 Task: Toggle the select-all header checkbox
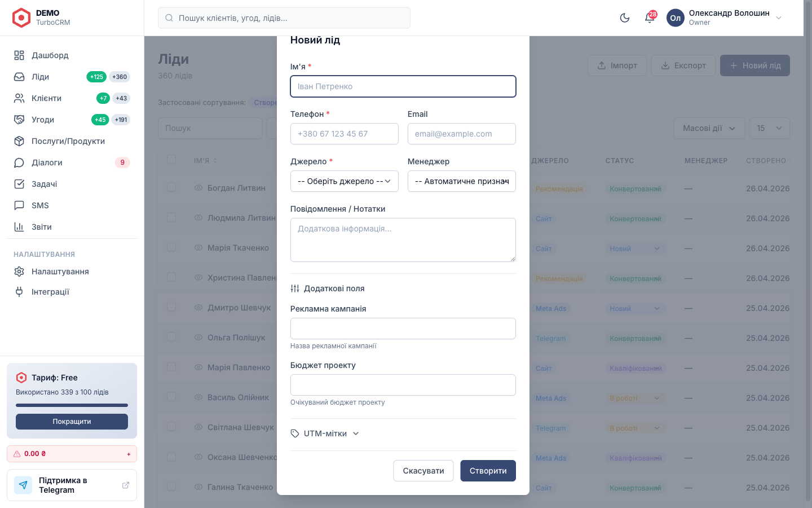tap(171, 159)
